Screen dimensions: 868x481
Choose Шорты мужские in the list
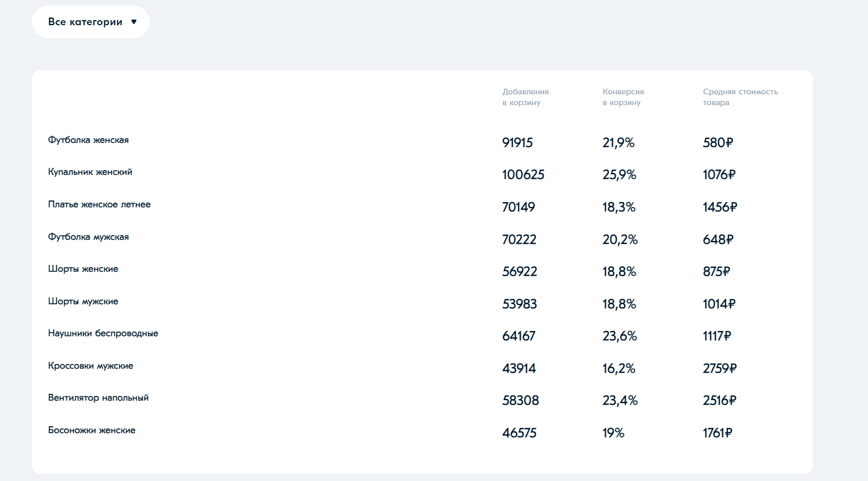pos(83,302)
